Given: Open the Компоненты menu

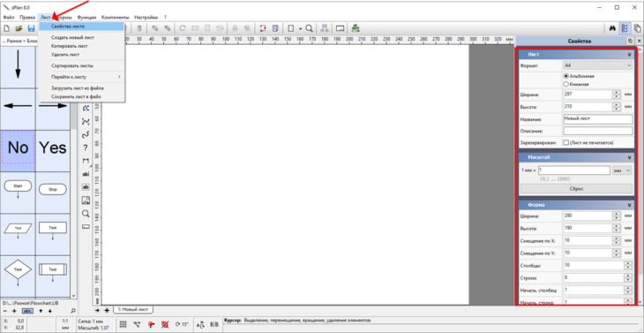Looking at the screenshot, I should [x=116, y=18].
